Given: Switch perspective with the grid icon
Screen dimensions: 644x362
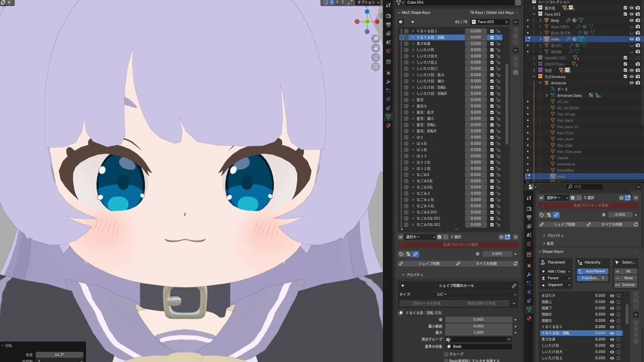Looking at the screenshot, I should [376, 67].
